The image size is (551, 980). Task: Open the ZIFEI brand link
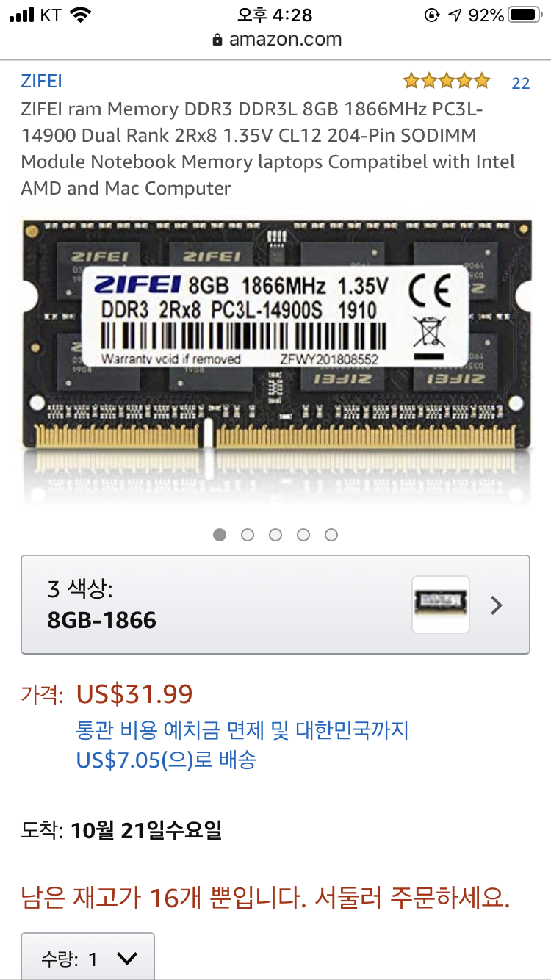coord(41,81)
